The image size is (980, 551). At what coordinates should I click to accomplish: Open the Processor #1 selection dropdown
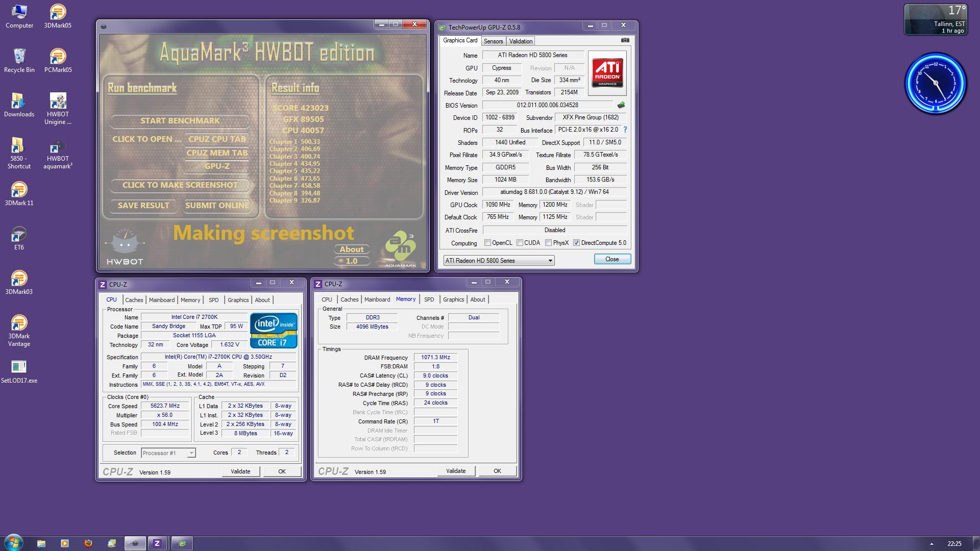[168, 453]
